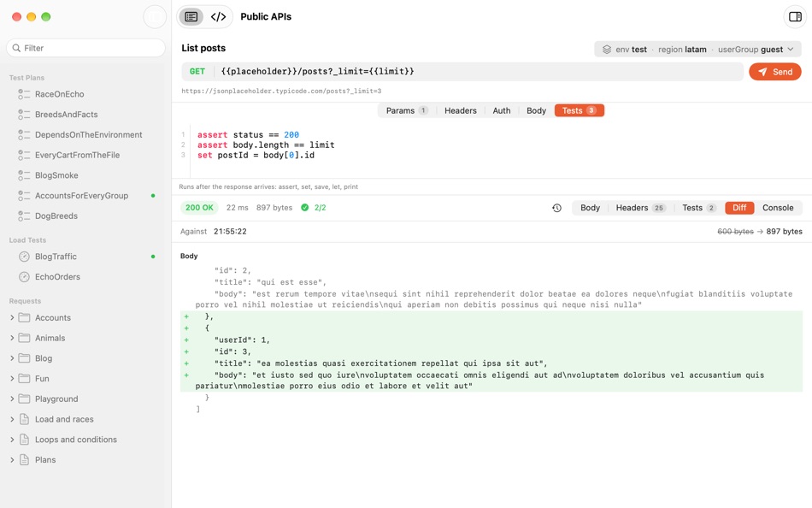
Task: Expand the Load and races item
Action: point(12,419)
